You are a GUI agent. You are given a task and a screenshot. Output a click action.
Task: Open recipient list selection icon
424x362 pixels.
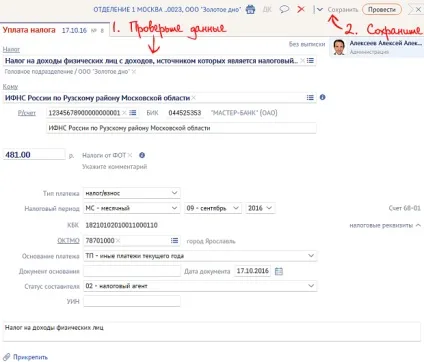click(310, 97)
